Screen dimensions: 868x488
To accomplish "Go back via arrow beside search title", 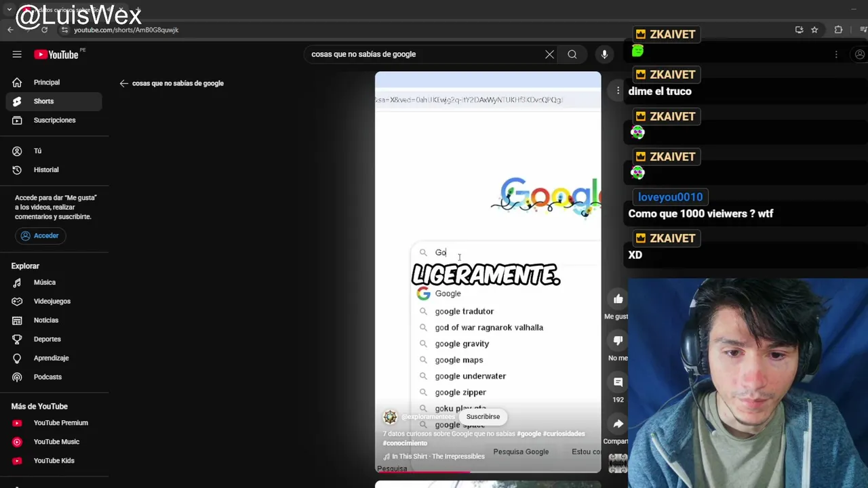I will tap(123, 83).
